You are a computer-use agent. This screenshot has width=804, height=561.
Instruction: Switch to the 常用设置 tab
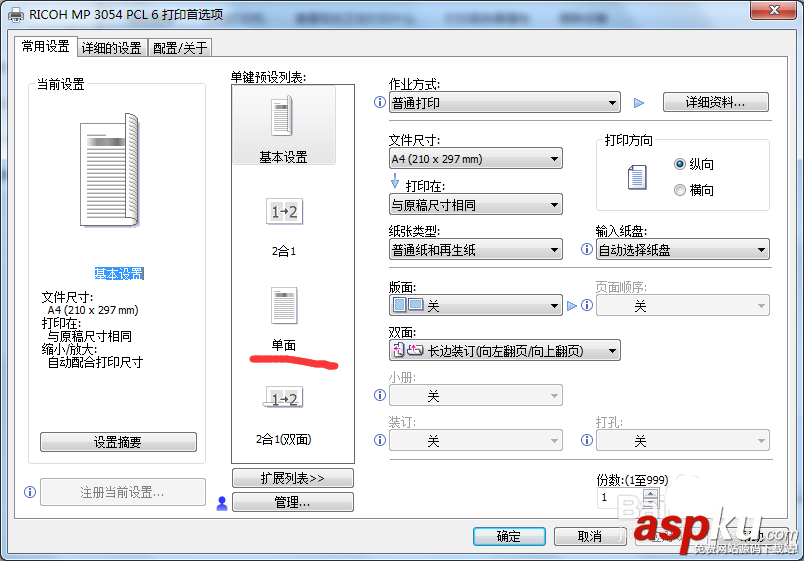tap(45, 47)
